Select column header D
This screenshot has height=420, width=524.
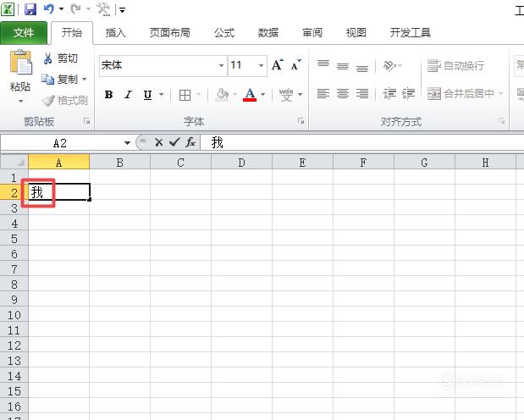(x=241, y=163)
